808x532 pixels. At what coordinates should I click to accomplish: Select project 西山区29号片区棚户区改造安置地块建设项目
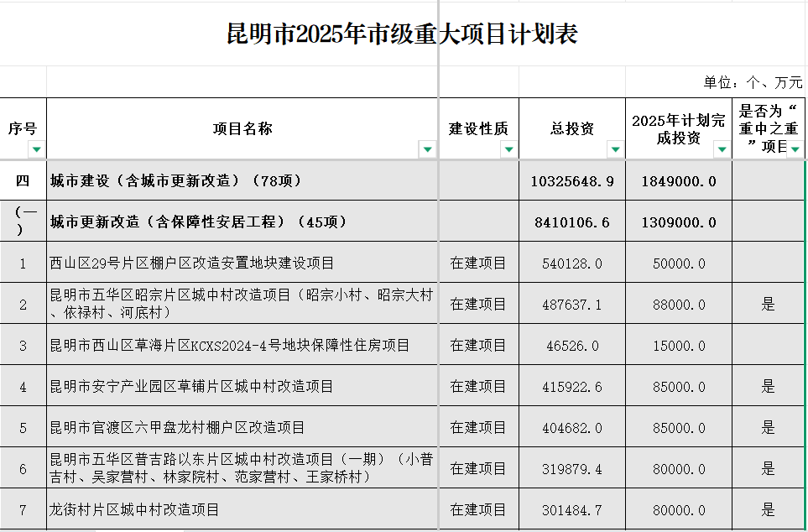point(242,263)
